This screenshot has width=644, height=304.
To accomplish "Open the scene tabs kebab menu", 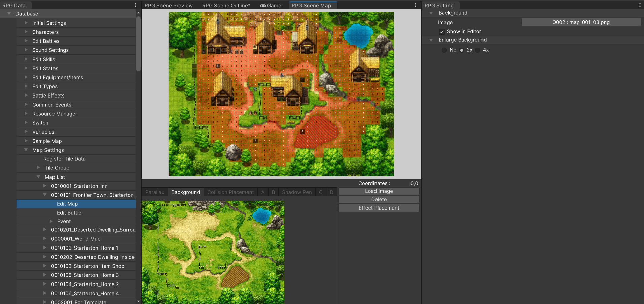I will coord(415,5).
